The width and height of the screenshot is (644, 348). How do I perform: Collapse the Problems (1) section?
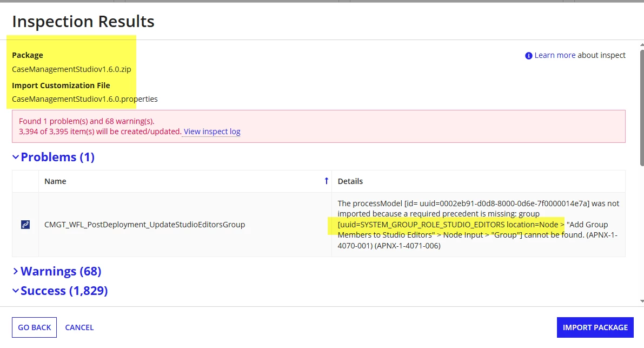pos(54,157)
